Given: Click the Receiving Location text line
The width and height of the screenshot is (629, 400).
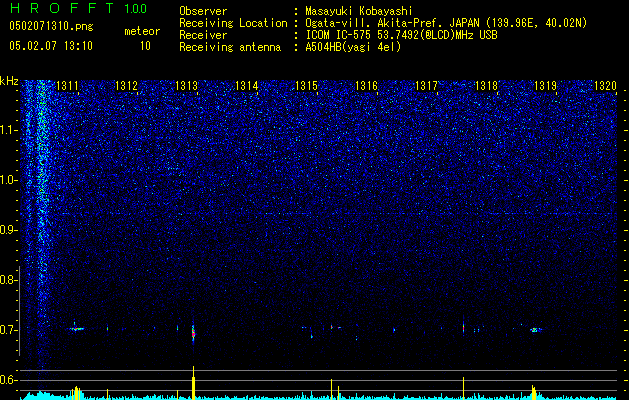Looking at the screenshot, I should coord(383,23).
